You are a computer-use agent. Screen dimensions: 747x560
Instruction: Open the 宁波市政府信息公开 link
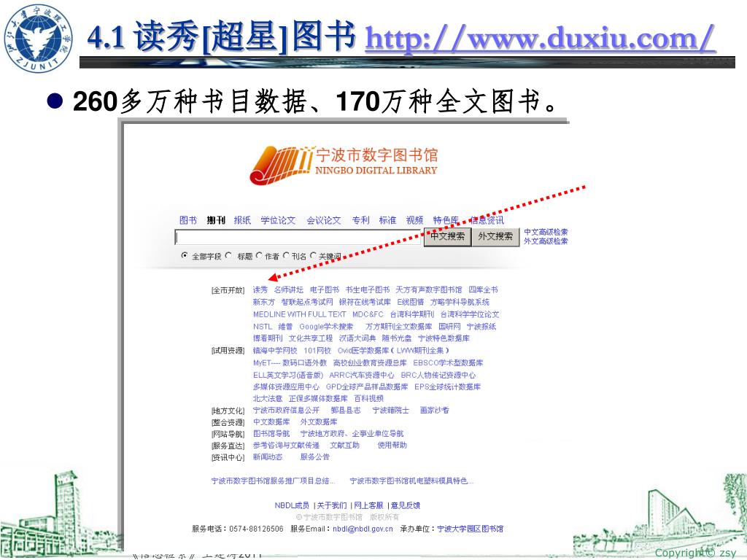286,410
